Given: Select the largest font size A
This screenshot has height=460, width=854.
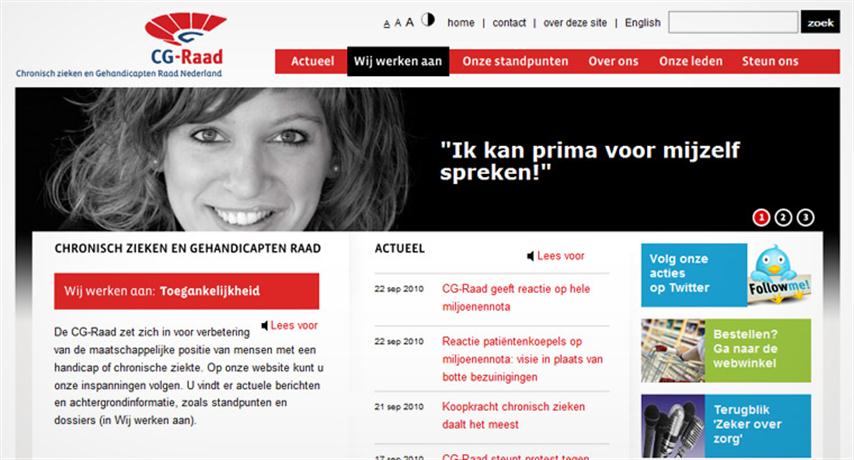Looking at the screenshot, I should (410, 22).
